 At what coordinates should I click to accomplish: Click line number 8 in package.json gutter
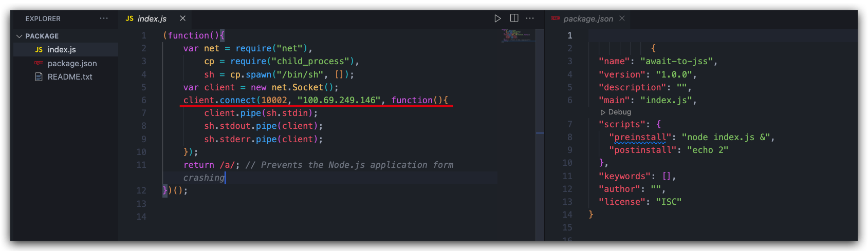pyautogui.click(x=569, y=137)
